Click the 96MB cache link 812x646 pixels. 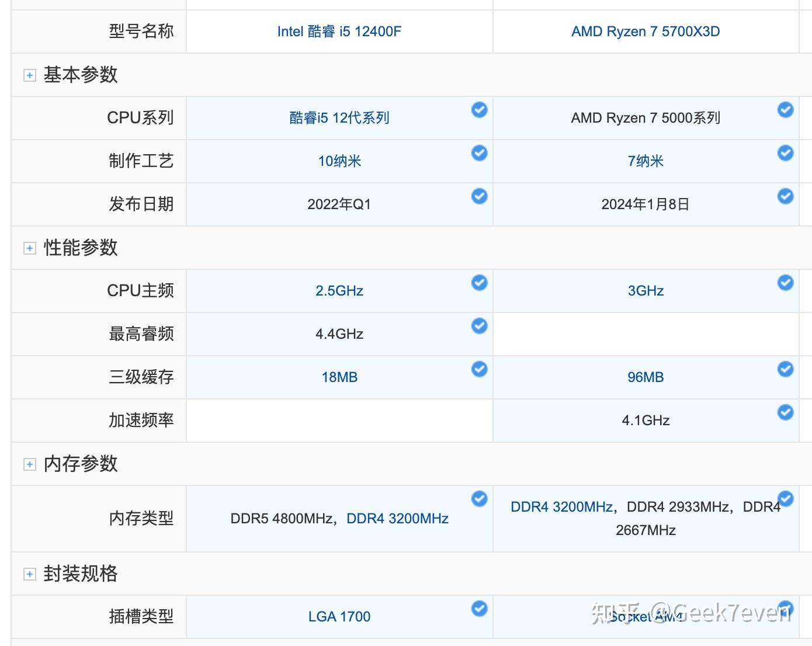point(646,377)
